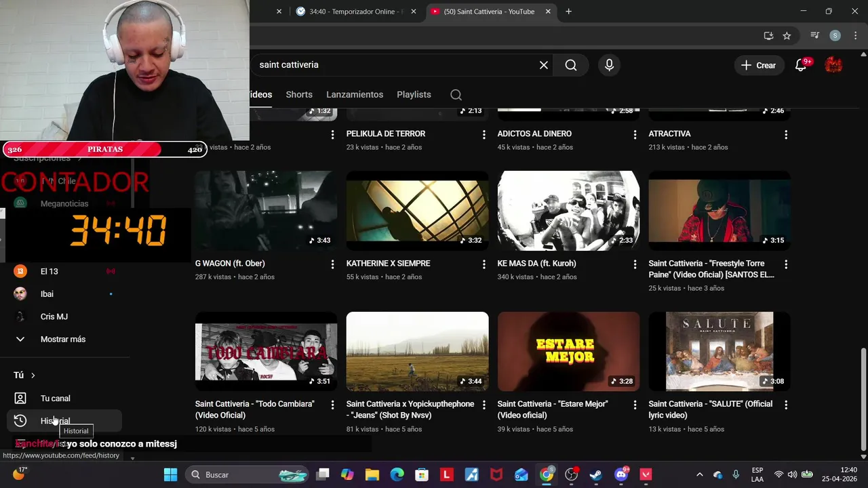Open Microsoft Edge from the taskbar

click(x=397, y=474)
